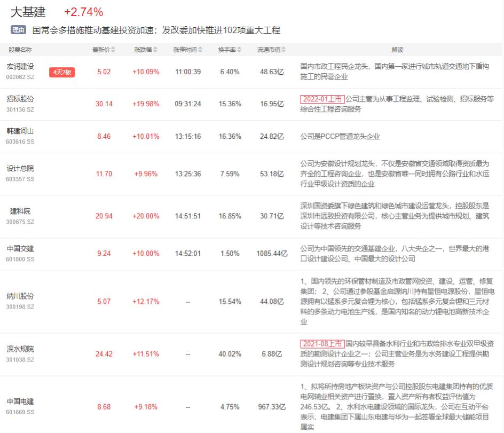Select stock code 601800.SS
Viewport: 504px width, 433px height.
(x=20, y=259)
